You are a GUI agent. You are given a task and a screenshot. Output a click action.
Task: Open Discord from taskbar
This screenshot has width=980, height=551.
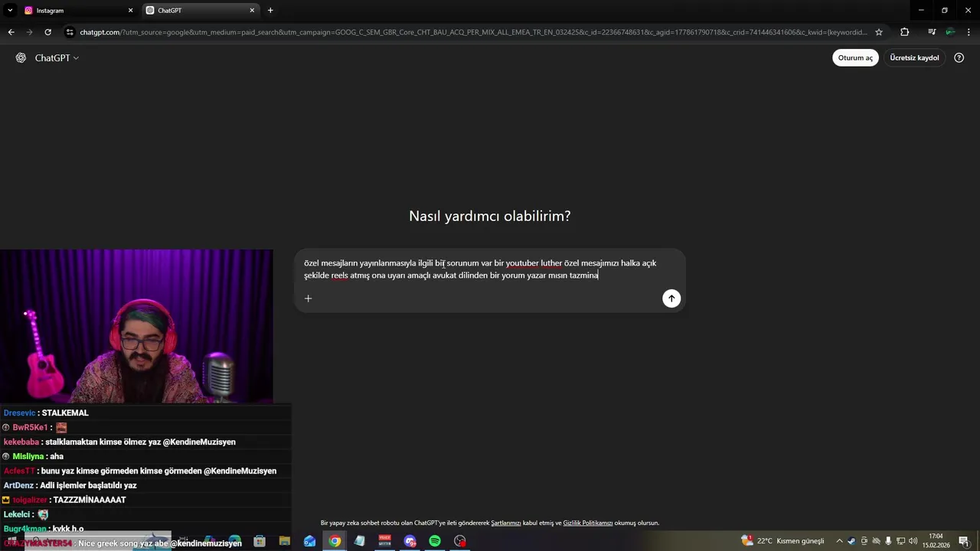(410, 541)
